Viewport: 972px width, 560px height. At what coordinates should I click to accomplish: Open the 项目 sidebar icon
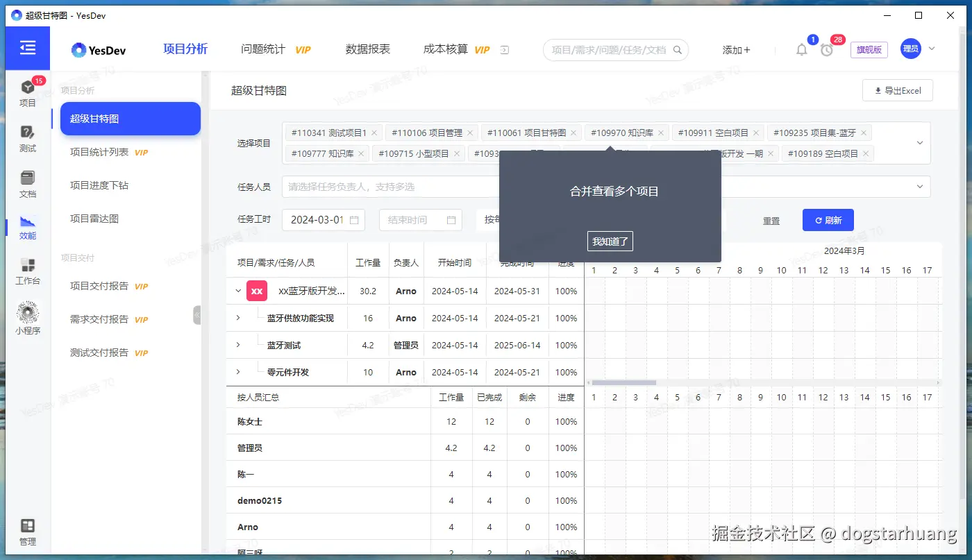click(x=28, y=93)
